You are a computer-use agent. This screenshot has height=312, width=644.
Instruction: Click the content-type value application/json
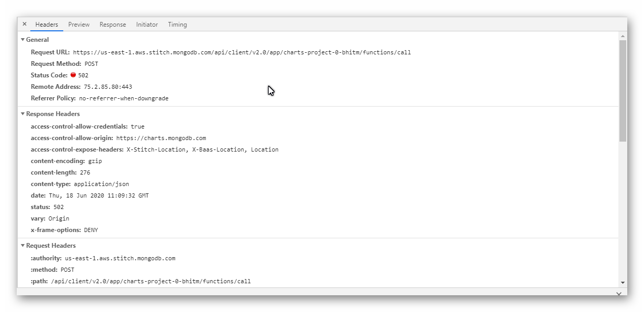101,184
